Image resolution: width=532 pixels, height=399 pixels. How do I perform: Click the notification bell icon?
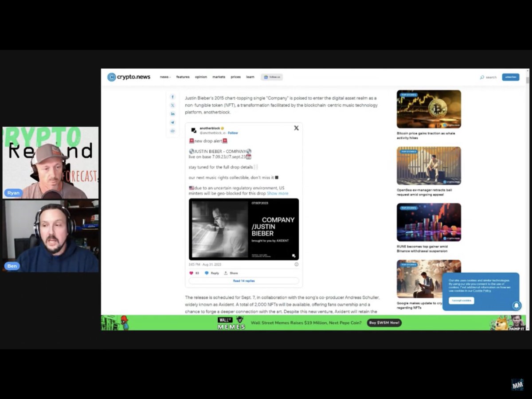[516, 305]
